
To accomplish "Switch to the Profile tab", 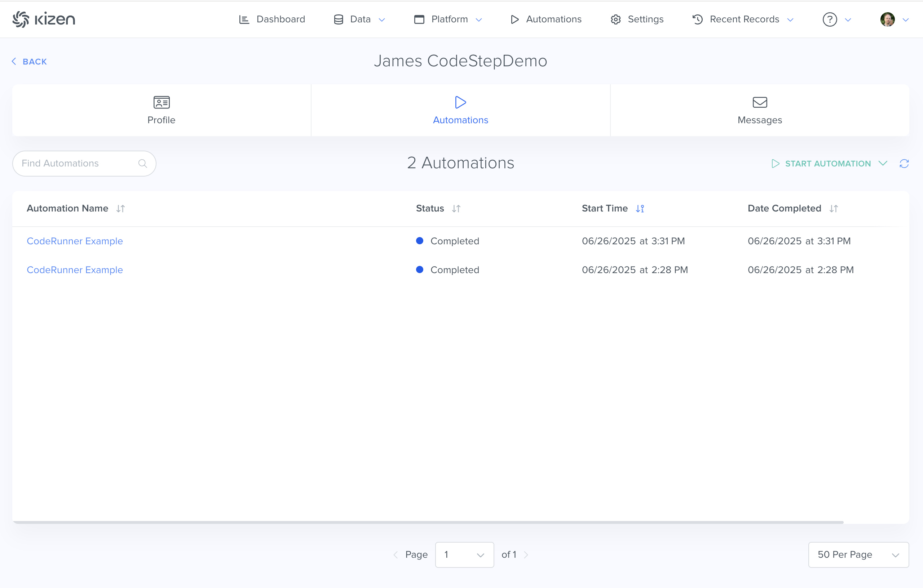I will click(162, 110).
